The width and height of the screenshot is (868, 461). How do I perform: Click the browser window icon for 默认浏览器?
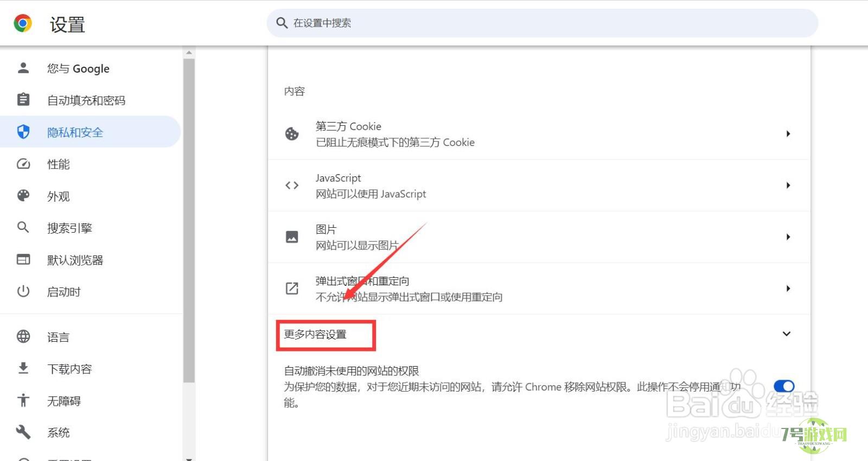click(23, 259)
